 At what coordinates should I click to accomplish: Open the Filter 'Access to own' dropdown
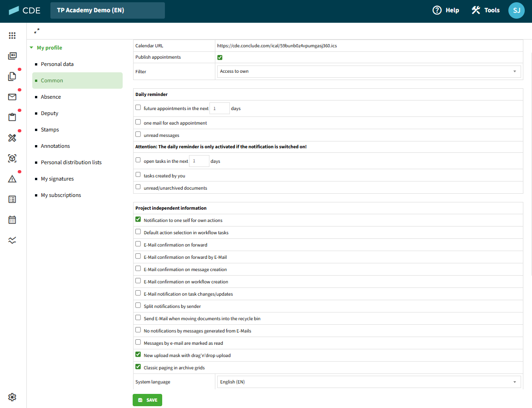point(368,71)
